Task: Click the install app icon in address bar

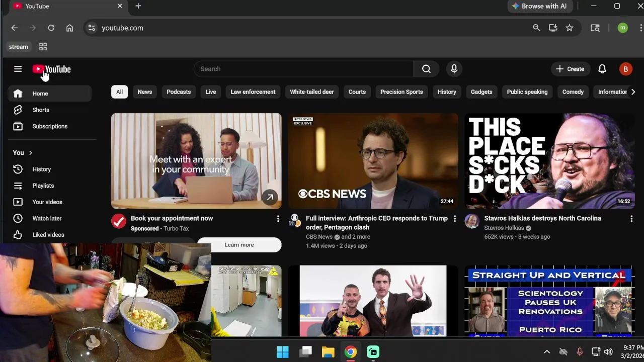Action: pyautogui.click(x=553, y=28)
